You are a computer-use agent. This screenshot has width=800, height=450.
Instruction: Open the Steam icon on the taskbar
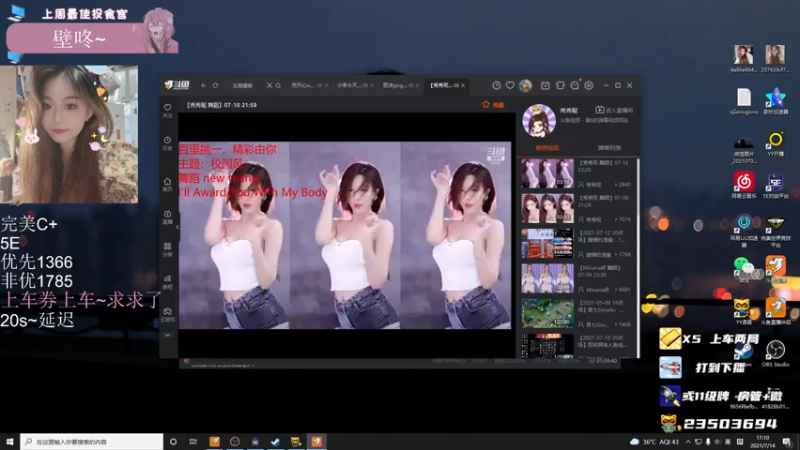coord(275,441)
